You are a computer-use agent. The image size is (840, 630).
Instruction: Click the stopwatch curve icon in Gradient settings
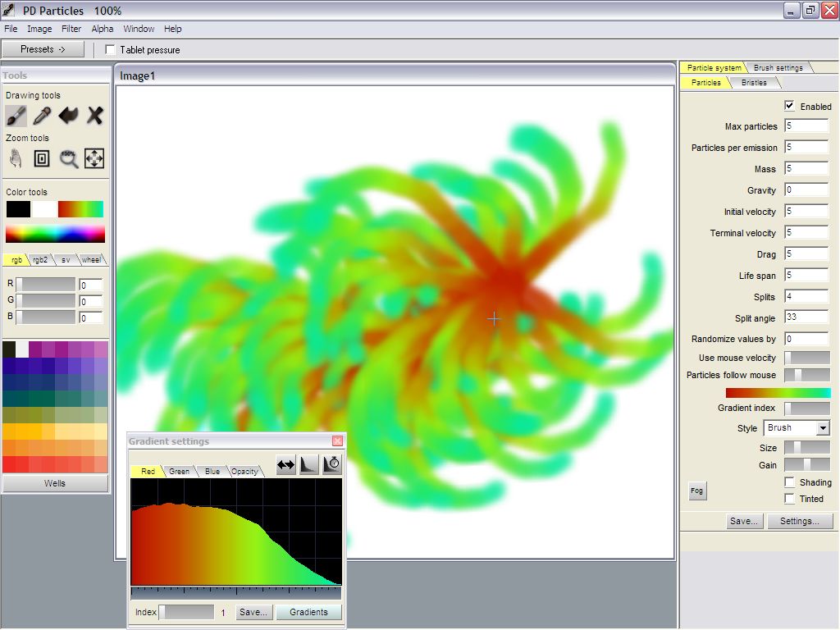331,464
